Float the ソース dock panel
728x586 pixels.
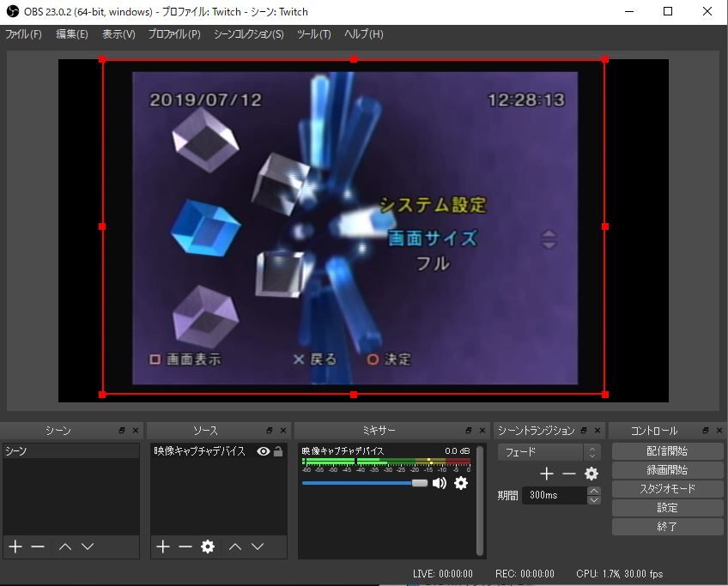270,431
